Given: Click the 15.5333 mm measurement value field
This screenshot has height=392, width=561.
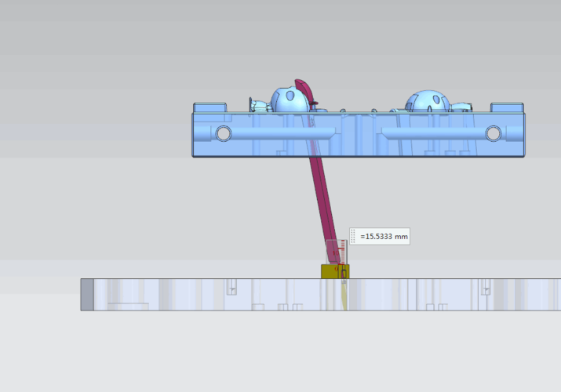Looking at the screenshot, I should tap(384, 237).
